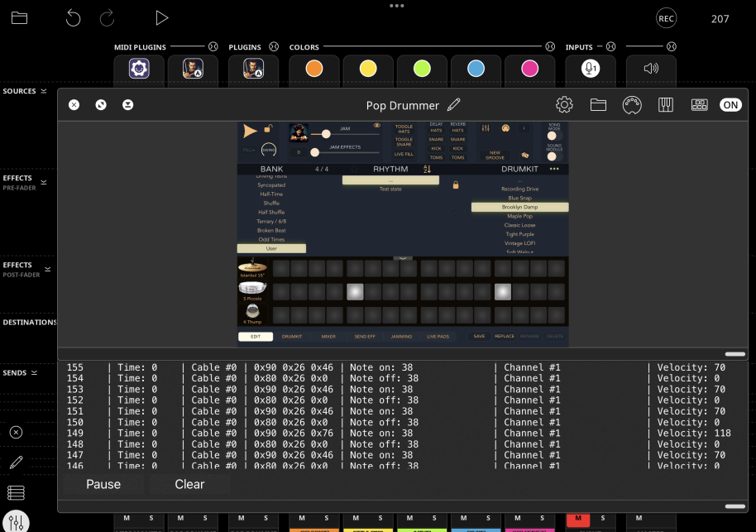756x532 pixels.
Task: Toggle the eye icon near JAM
Action: (377, 126)
